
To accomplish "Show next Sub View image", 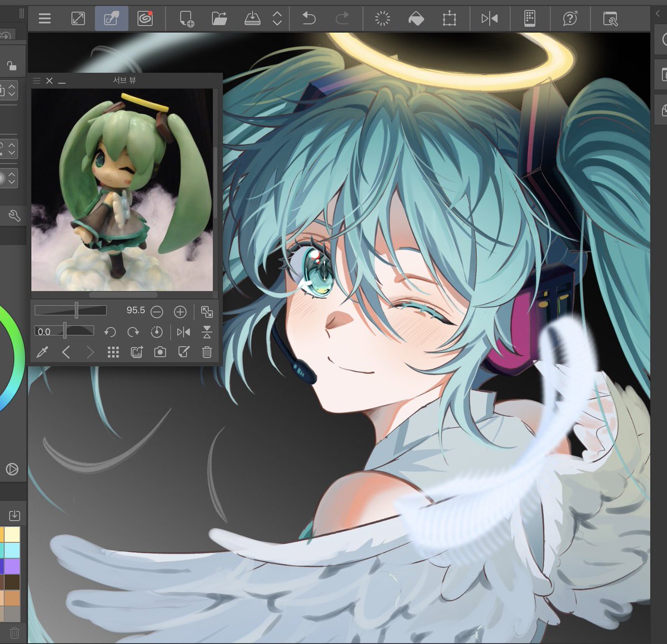I will click(x=90, y=352).
